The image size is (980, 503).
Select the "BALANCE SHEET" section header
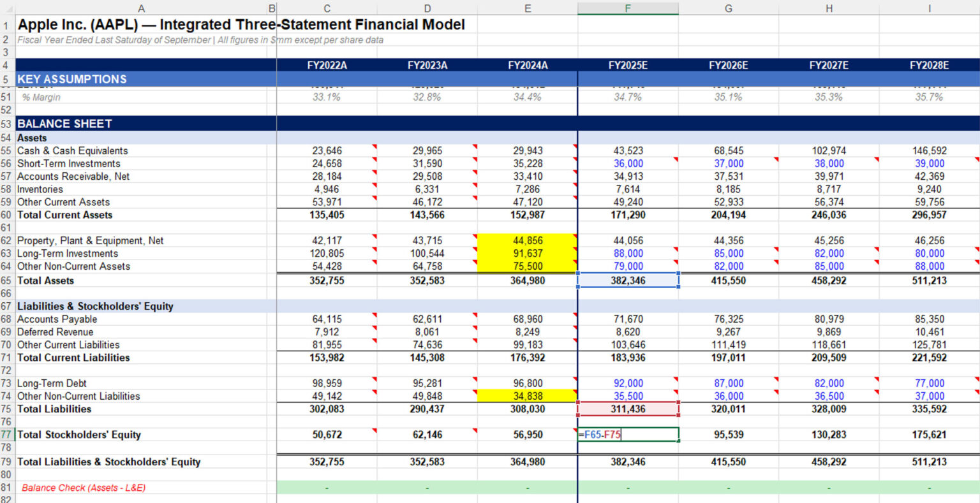click(x=64, y=124)
